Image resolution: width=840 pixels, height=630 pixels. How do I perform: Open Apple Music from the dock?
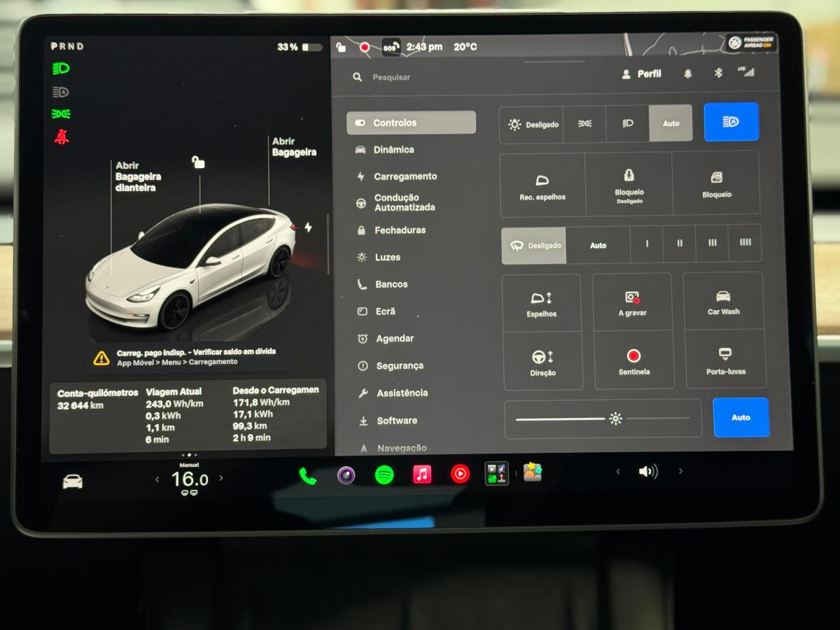point(421,474)
